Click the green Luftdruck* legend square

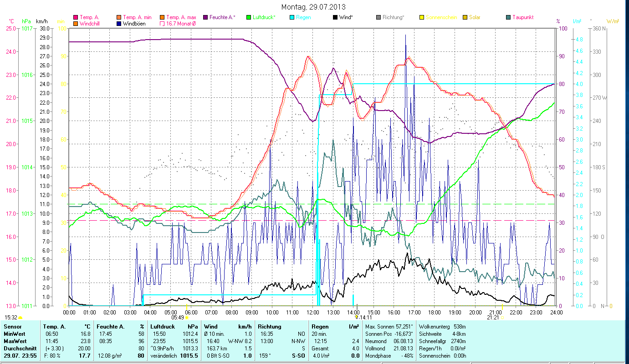[248, 17]
